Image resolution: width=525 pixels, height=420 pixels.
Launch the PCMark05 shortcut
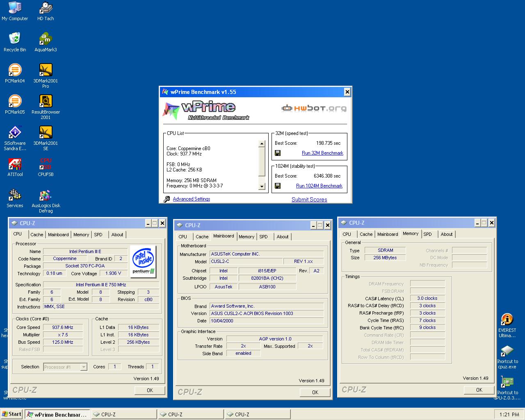point(15,105)
